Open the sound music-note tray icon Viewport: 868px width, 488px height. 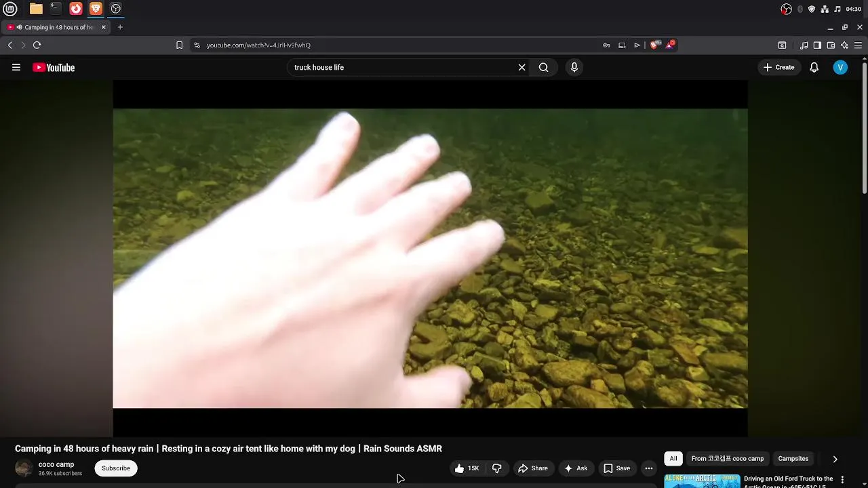[837, 9]
